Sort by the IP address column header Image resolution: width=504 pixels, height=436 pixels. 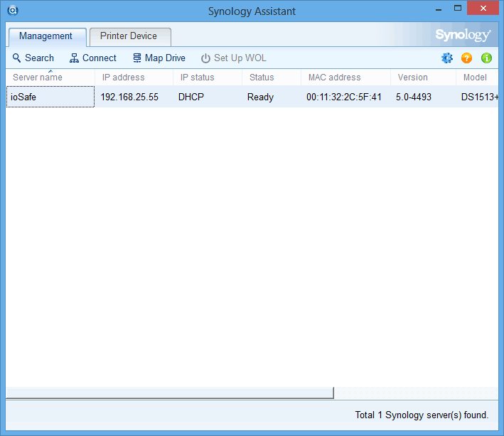(x=134, y=78)
